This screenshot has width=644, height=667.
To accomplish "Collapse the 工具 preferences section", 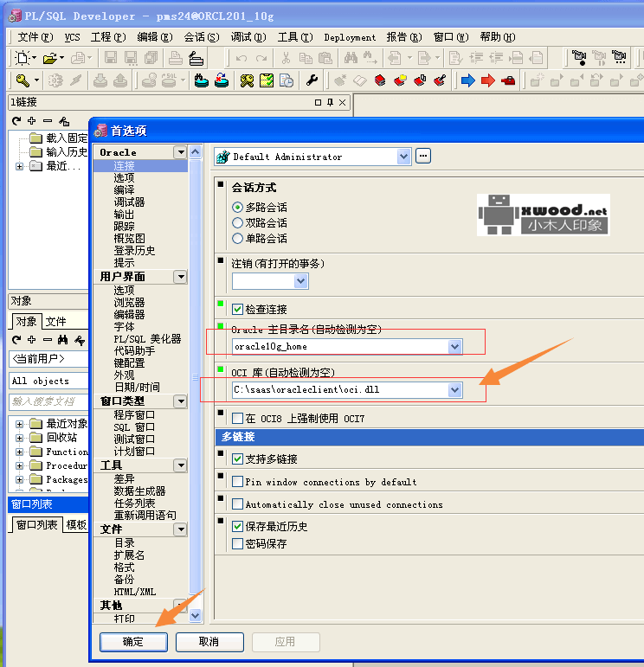I will click(180, 465).
